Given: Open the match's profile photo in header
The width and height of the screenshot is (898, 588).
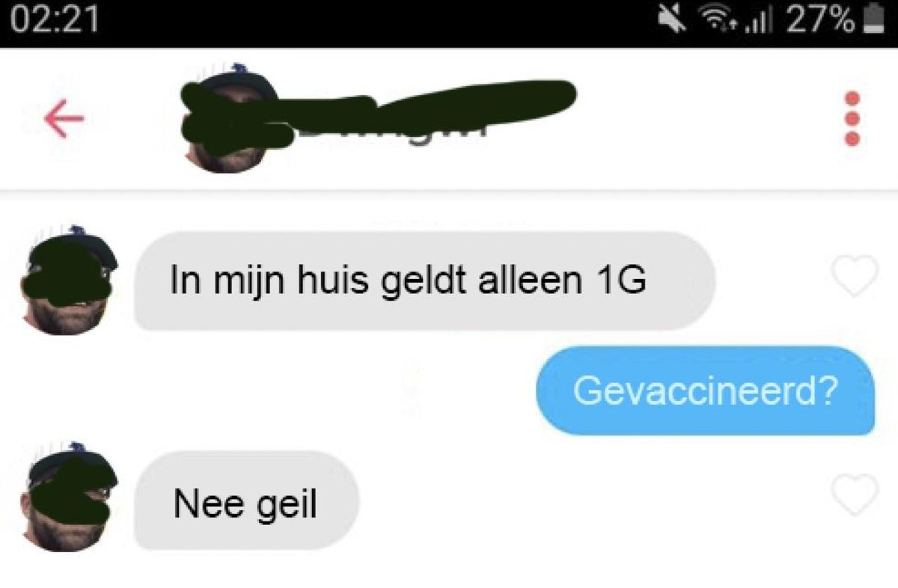Looking at the screenshot, I should click(232, 120).
